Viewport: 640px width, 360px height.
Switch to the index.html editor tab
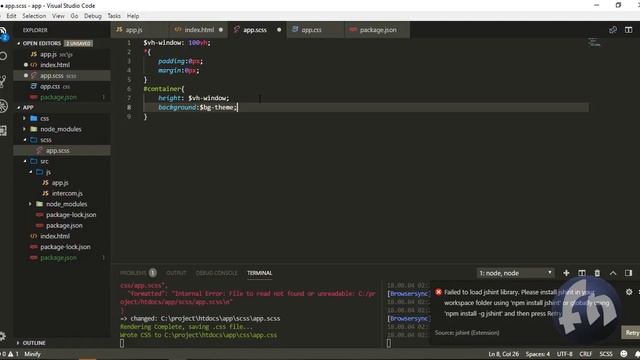199,30
